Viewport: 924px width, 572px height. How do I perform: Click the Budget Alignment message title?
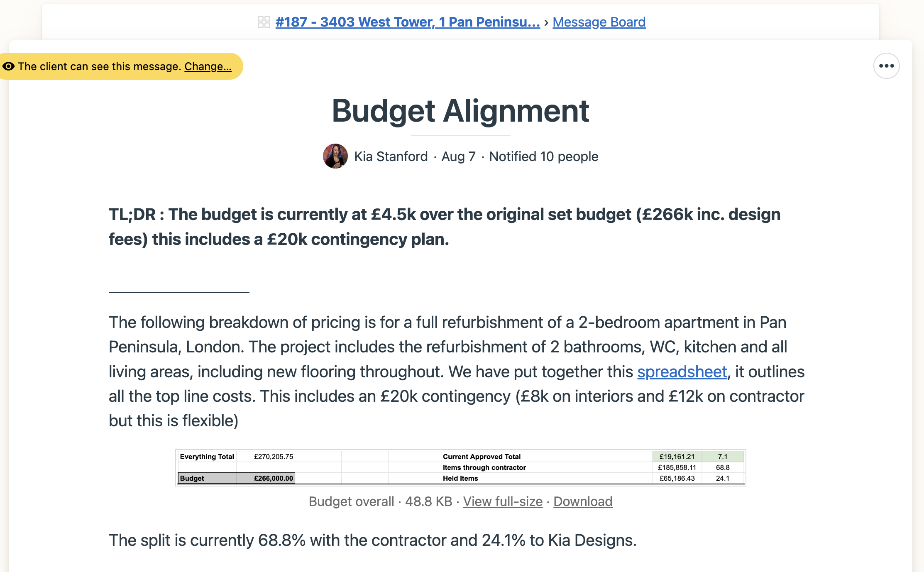click(460, 111)
